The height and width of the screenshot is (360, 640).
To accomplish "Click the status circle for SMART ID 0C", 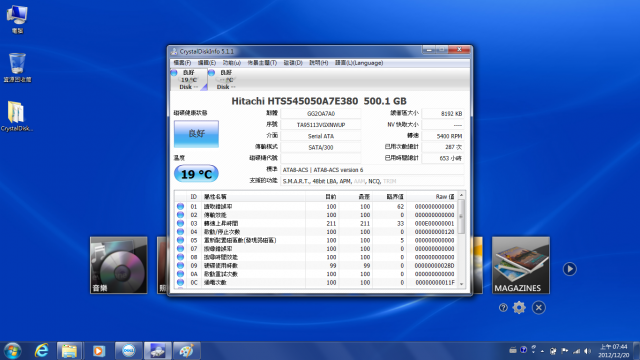I will (x=180, y=282).
